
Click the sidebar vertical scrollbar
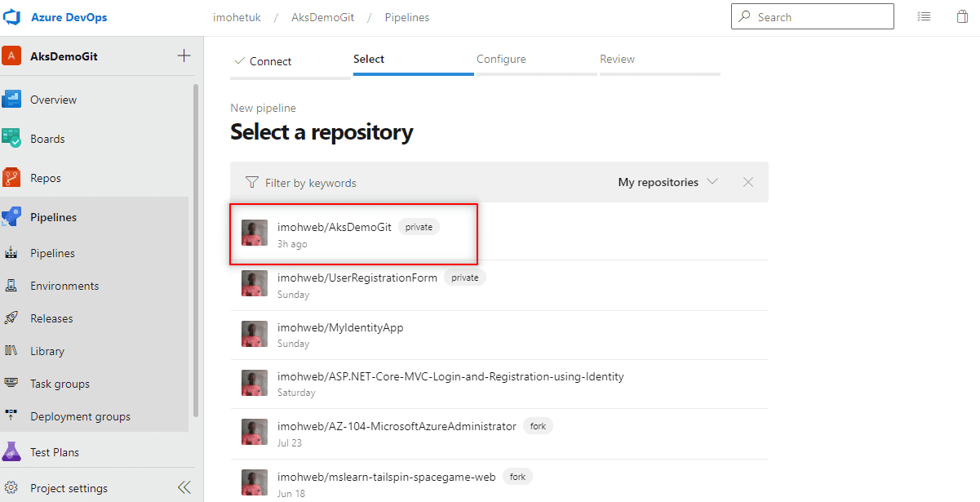195,249
